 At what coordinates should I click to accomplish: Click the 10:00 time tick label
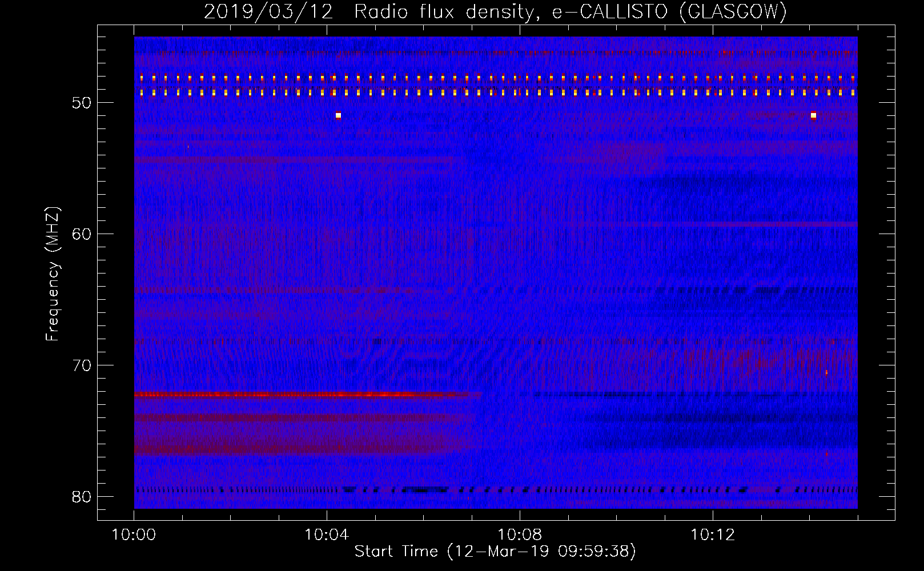(134, 535)
